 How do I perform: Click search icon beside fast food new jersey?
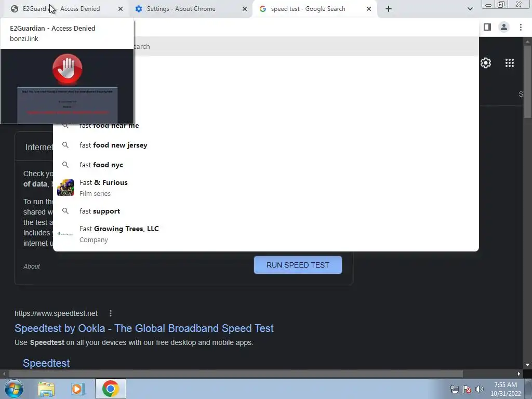(x=65, y=145)
